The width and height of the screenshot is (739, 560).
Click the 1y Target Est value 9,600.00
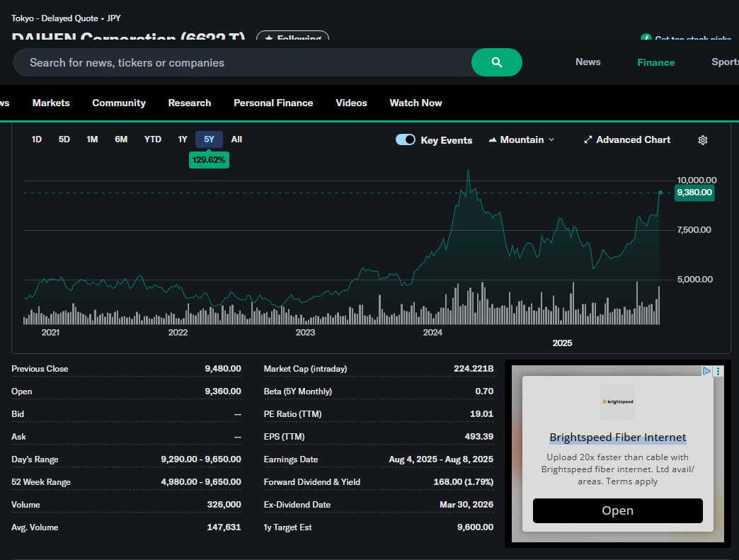[475, 527]
